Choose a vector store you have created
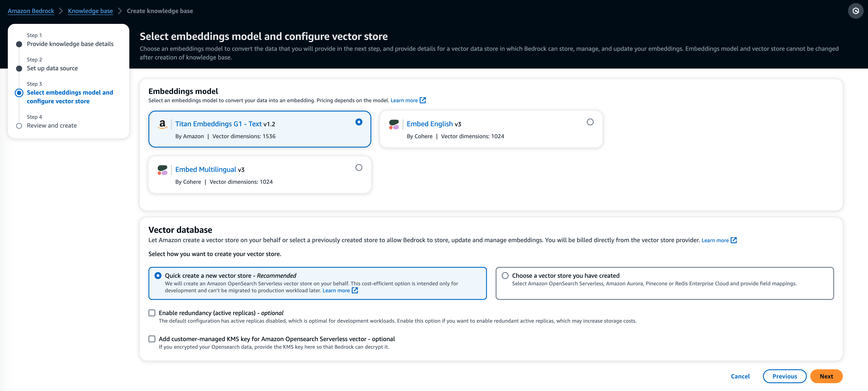The image size is (868, 391). (x=505, y=275)
